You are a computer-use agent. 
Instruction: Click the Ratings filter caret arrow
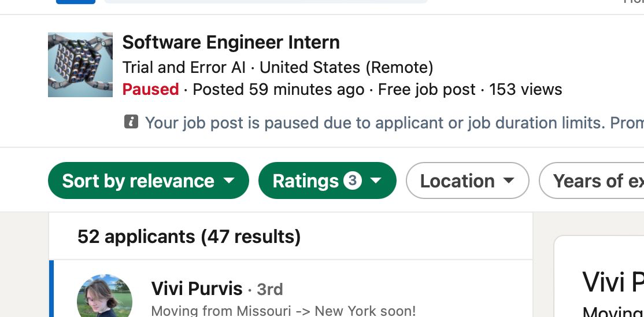coord(376,180)
